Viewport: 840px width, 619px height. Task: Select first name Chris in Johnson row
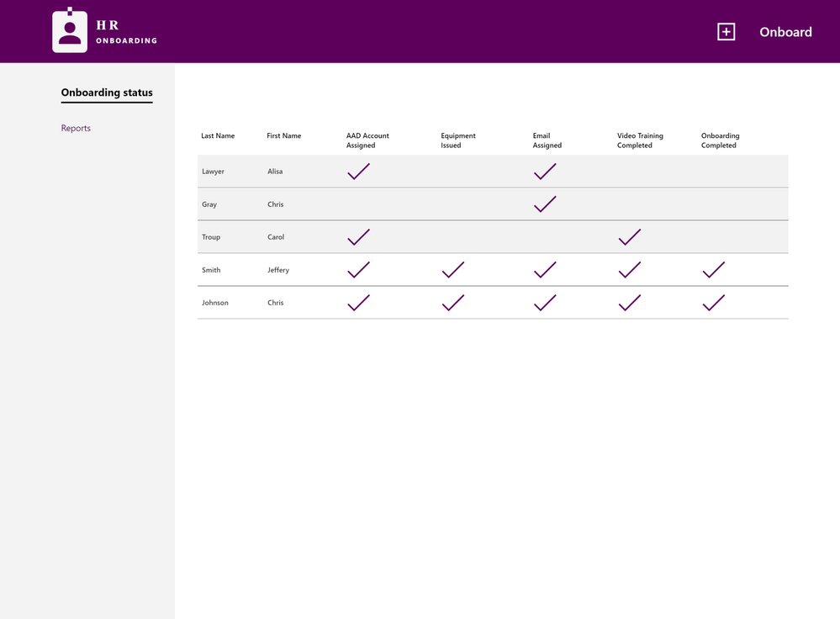point(275,303)
